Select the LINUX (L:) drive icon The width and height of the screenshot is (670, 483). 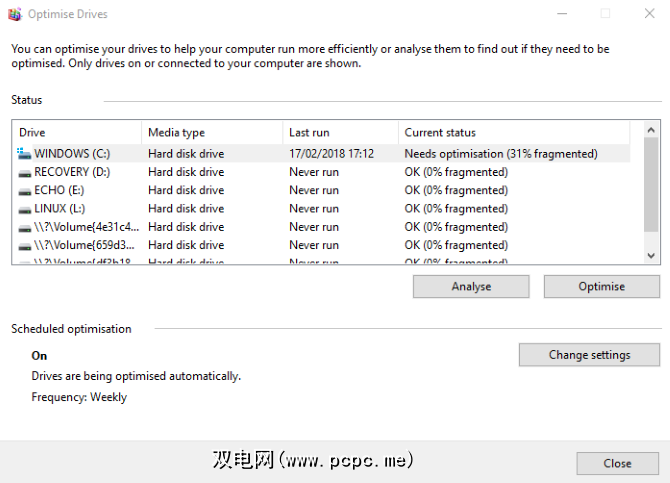(25, 209)
